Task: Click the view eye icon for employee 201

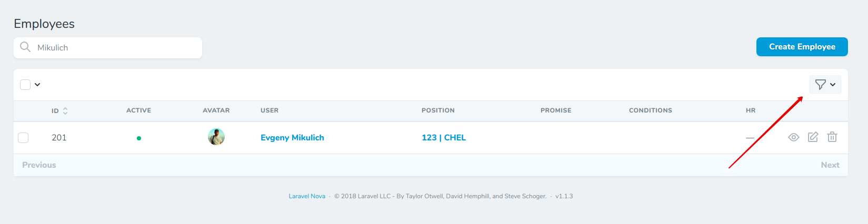Action: tap(793, 137)
